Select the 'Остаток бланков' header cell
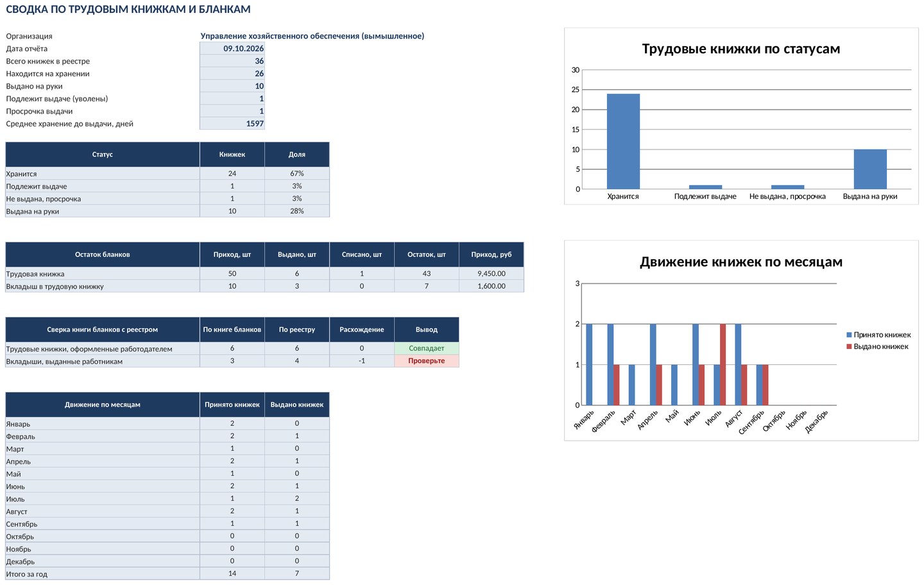This screenshot has width=924, height=585. [103, 255]
